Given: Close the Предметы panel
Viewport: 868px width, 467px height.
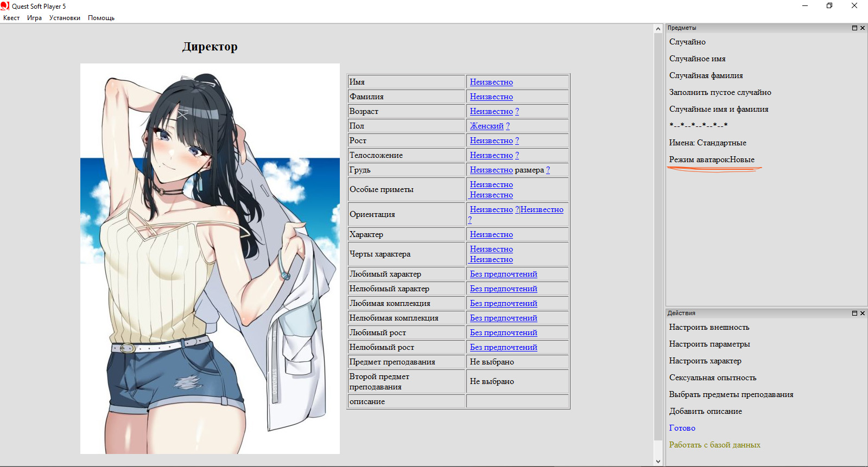Looking at the screenshot, I should tap(863, 28).
